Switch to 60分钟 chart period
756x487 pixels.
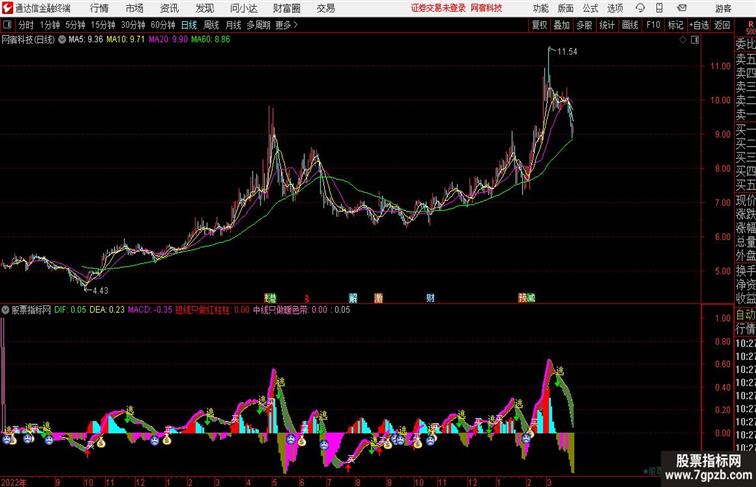pyautogui.click(x=163, y=25)
